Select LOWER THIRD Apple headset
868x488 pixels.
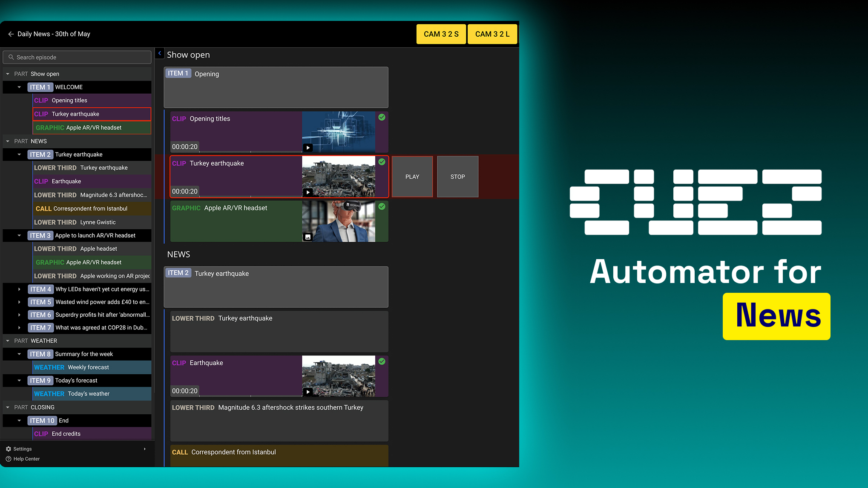[92, 248]
